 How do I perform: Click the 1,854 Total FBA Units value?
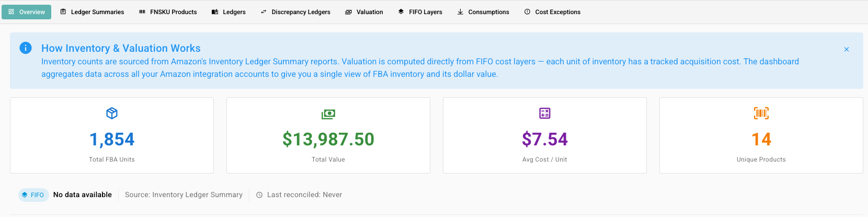(112, 139)
